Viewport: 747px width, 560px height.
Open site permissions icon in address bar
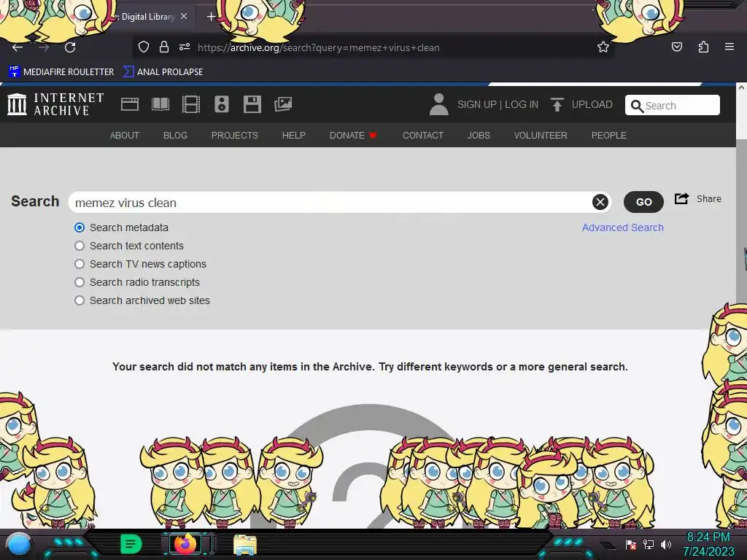point(185,47)
